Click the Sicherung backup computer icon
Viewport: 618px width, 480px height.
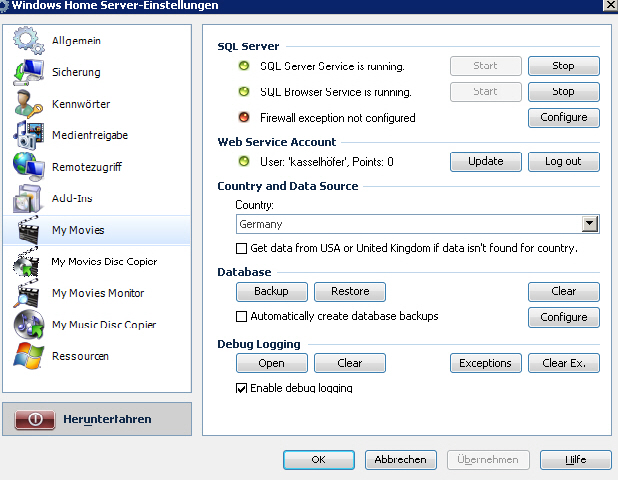pos(28,72)
